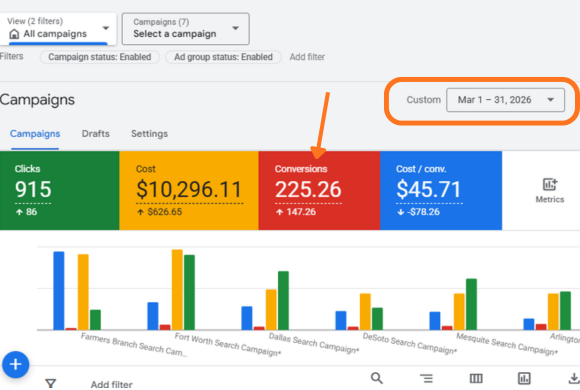The width and height of the screenshot is (580, 390).
Task: Click the Mesquite Search Campaign chart label
Action: point(507,344)
